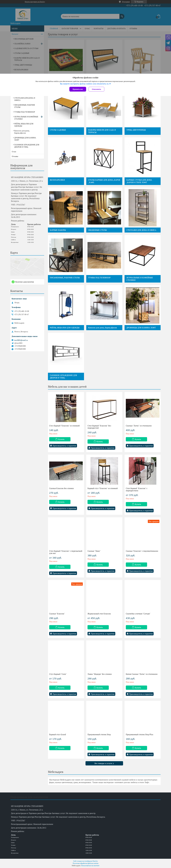171x868 pixels.
Task: Expand Журнальные и кофейные столики subcategory
Action: (x=42, y=117)
